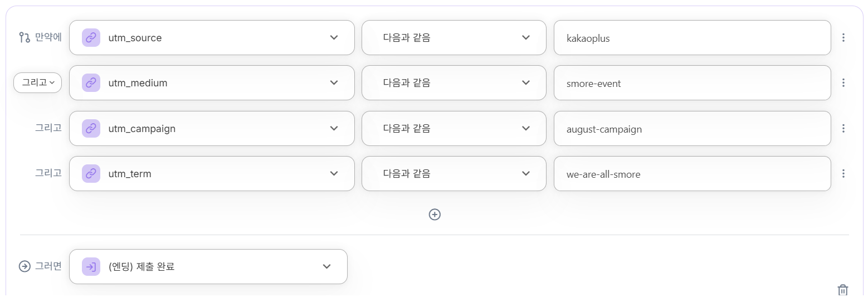Open the utm_medium variable dropdown
868x302 pixels.
tap(333, 83)
